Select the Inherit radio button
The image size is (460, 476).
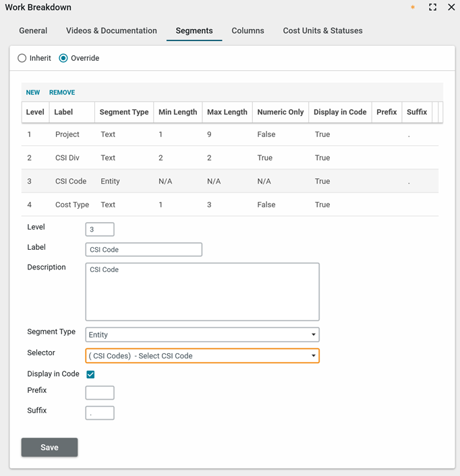22,58
